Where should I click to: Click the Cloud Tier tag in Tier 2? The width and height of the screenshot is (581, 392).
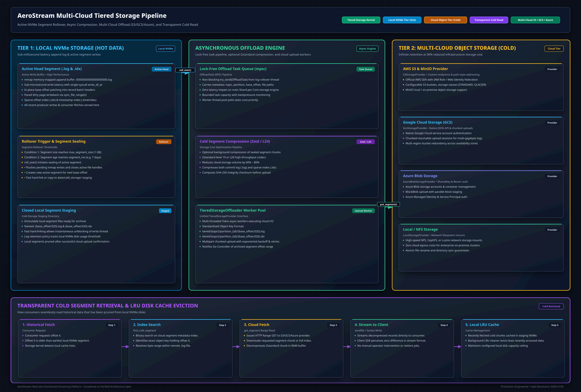pyautogui.click(x=554, y=49)
